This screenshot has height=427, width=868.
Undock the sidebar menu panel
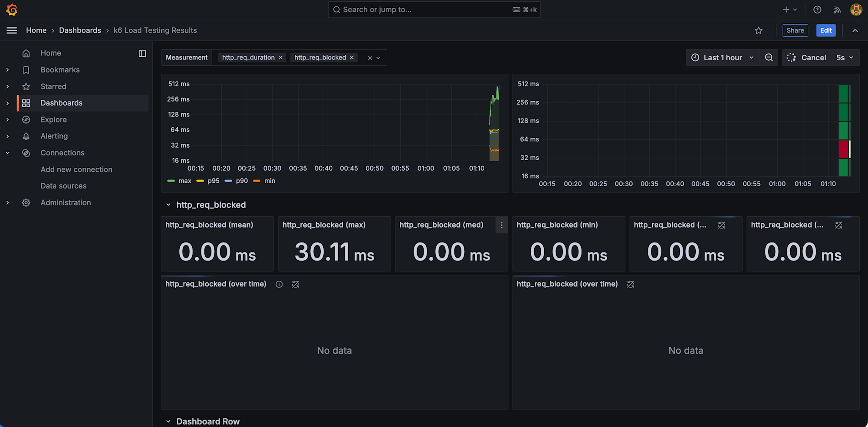[x=142, y=53]
